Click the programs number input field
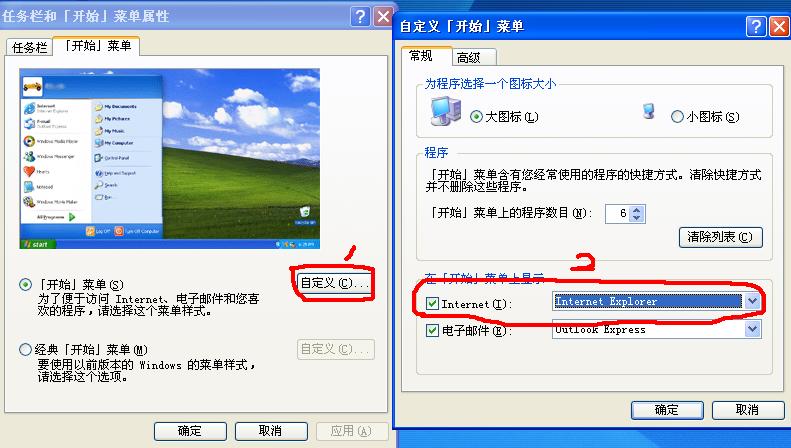791x448 pixels. tap(618, 214)
